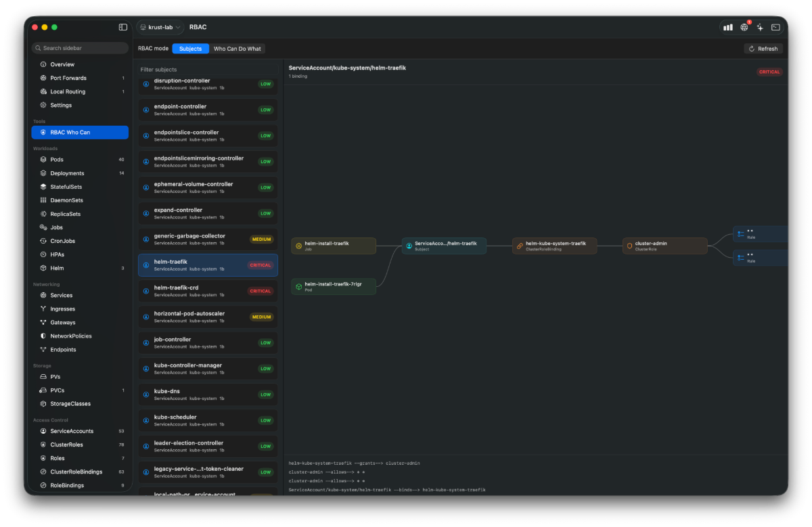Viewport: 812px width, 527px height.
Task: Open the globe icon with notification badge
Action: coord(744,27)
